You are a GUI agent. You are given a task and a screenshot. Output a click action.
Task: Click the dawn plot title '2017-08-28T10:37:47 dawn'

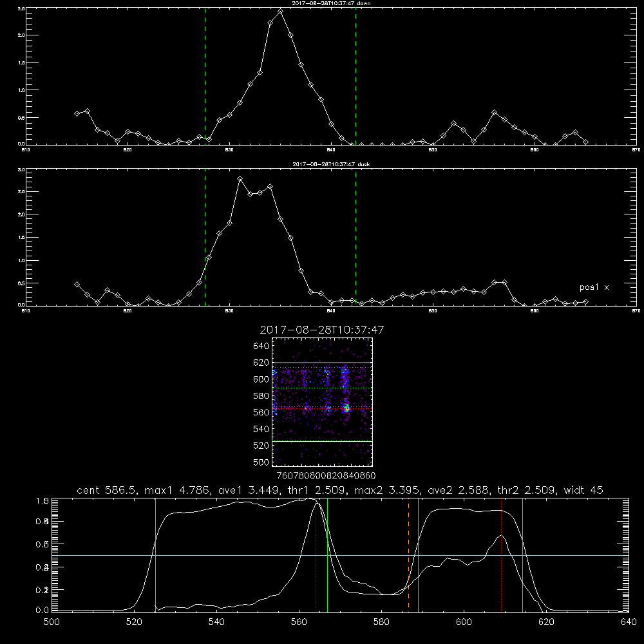click(331, 3)
